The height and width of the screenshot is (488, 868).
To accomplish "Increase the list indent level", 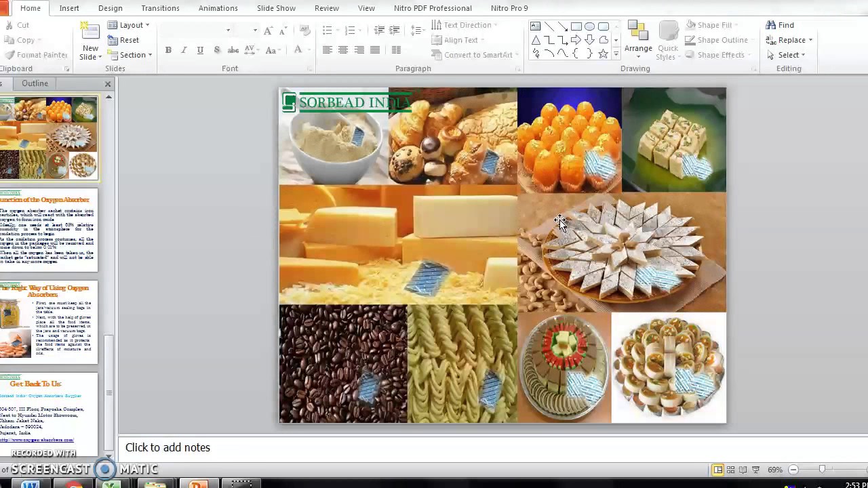I will pyautogui.click(x=395, y=30).
